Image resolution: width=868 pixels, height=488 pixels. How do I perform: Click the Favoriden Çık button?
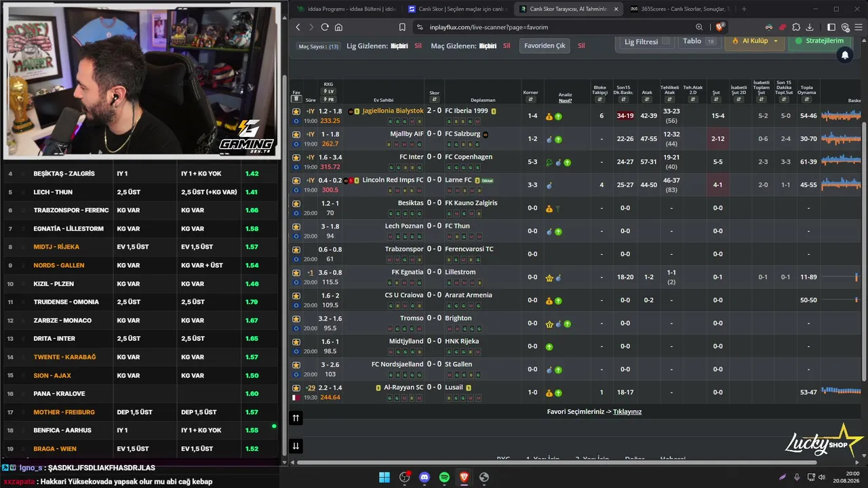[x=545, y=45]
